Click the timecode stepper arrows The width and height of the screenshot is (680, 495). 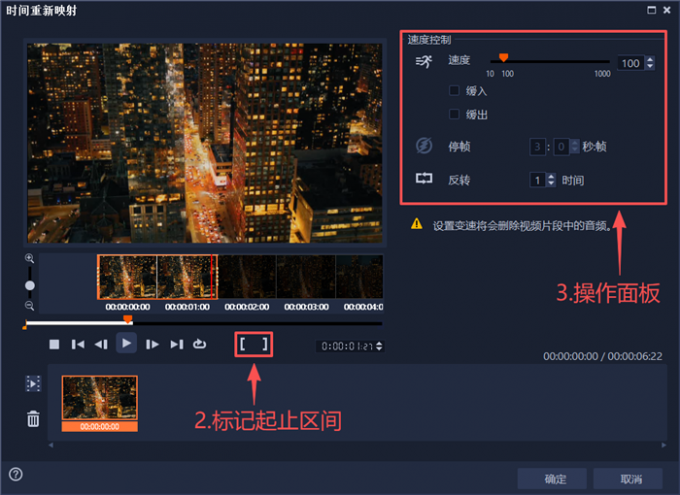point(379,346)
